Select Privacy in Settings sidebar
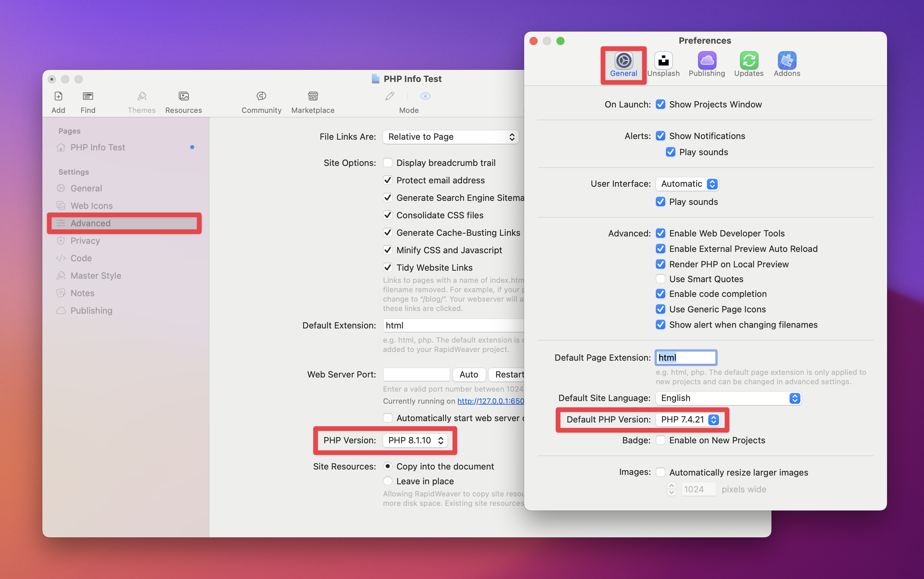This screenshot has width=924, height=579. [x=85, y=240]
